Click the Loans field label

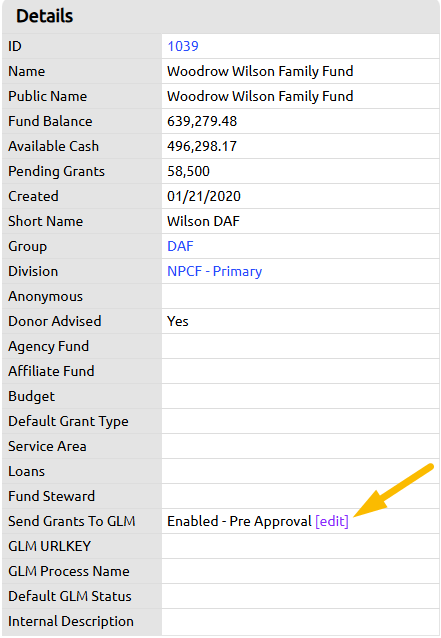coord(26,472)
